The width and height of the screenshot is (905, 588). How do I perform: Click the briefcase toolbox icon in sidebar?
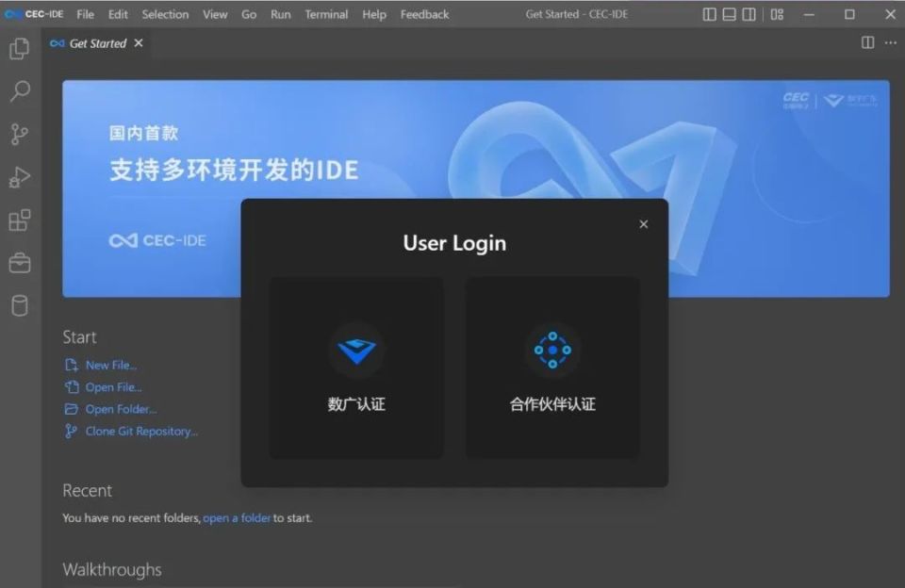click(x=20, y=263)
